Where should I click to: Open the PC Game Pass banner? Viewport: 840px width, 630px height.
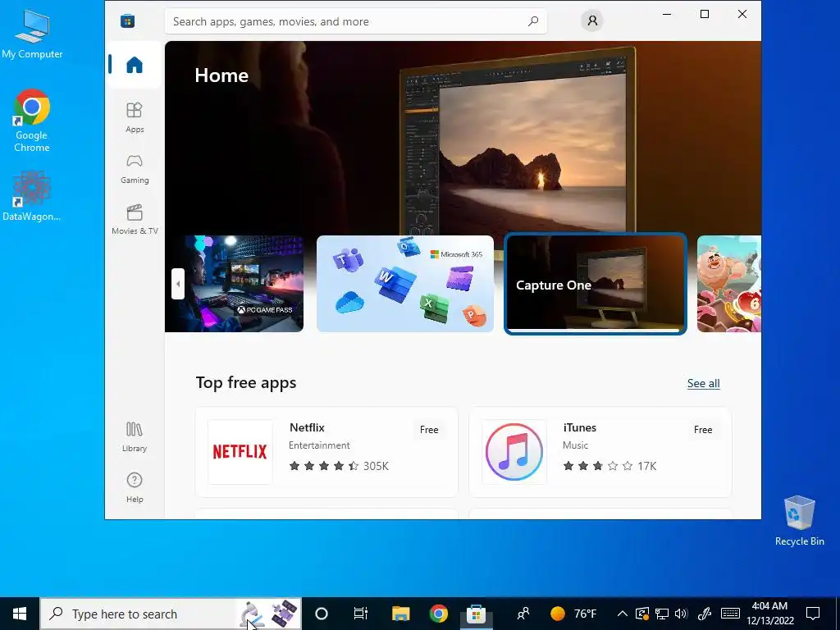pyautogui.click(x=234, y=284)
